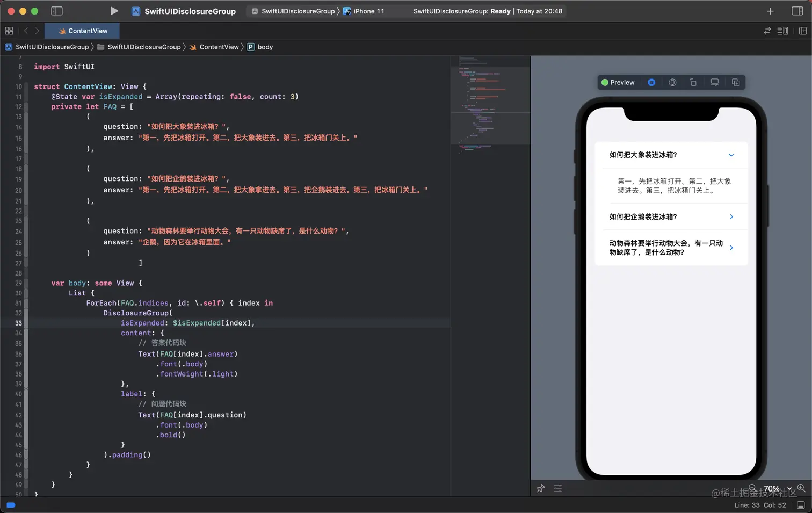Click 'DisclosureGroup(' in the code
This screenshot has width=812, height=513.
[138, 313]
